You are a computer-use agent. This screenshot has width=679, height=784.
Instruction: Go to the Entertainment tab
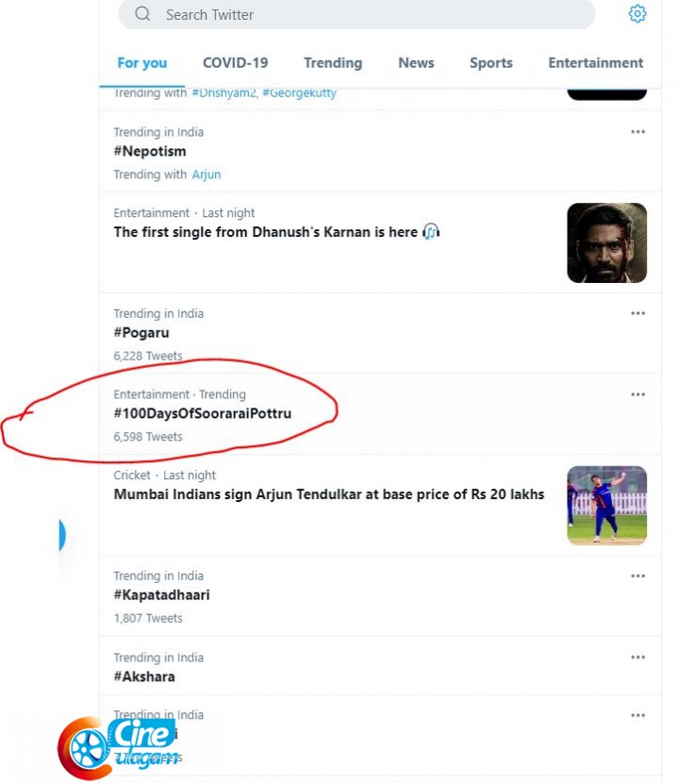click(595, 63)
